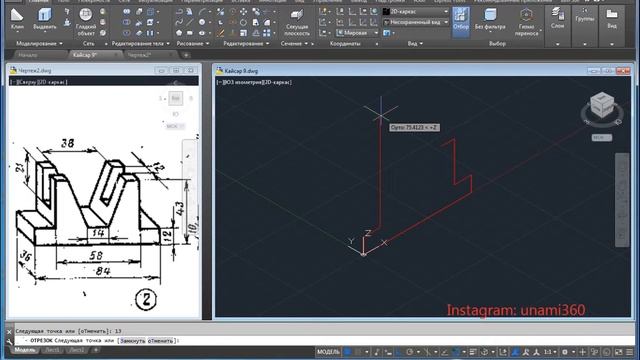Click the array tool in Редактирование panel
This screenshot has width=640, height=360.
click(x=266, y=33)
